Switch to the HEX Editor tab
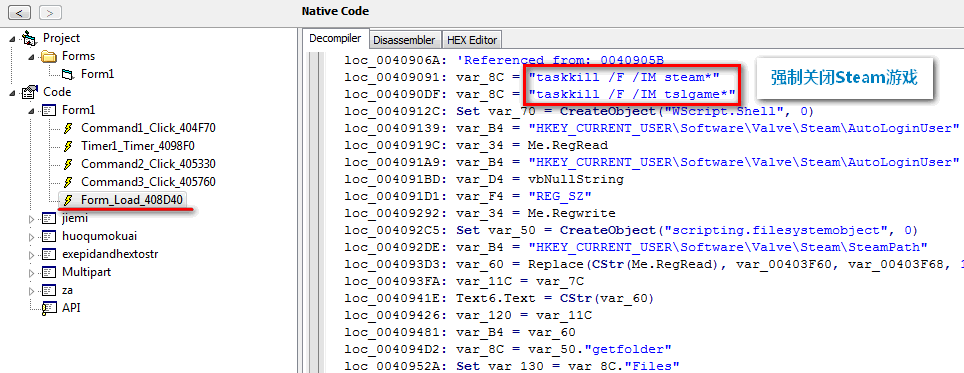 tap(472, 40)
